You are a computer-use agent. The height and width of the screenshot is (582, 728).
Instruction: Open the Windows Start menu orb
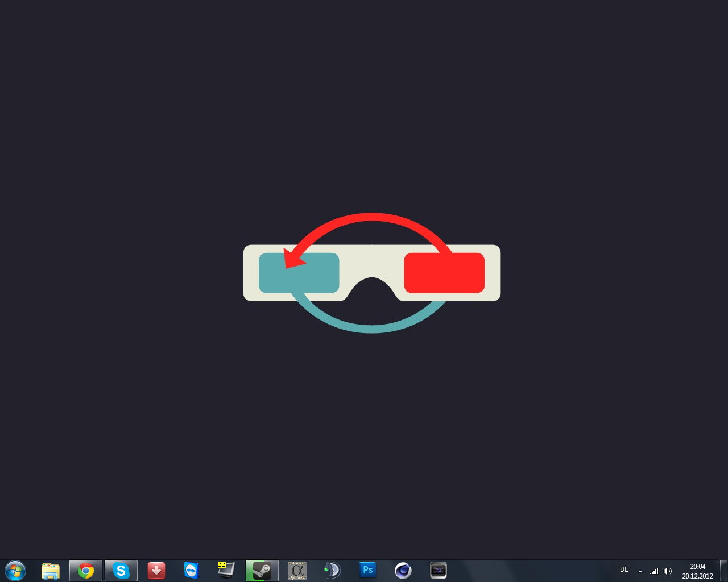[15, 571]
